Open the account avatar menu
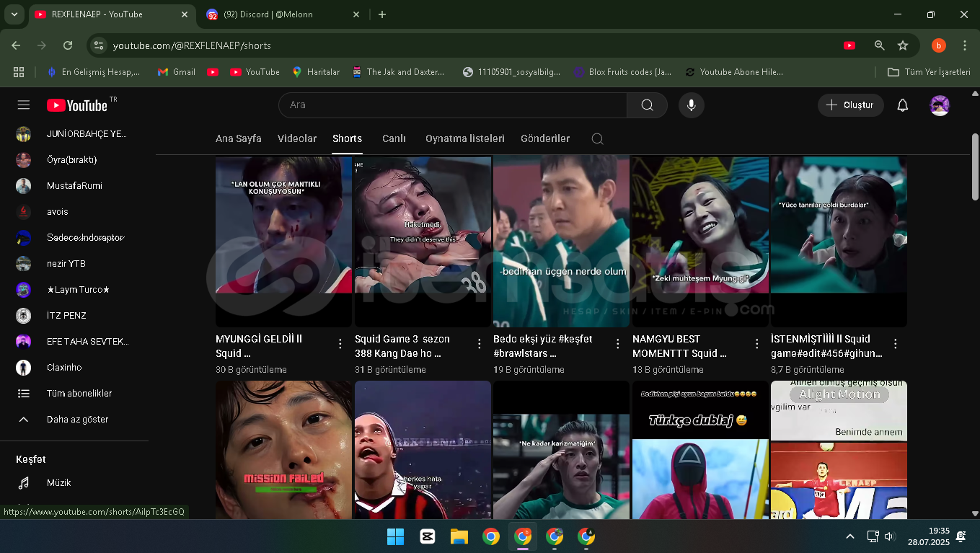This screenshot has width=980, height=553. click(940, 105)
